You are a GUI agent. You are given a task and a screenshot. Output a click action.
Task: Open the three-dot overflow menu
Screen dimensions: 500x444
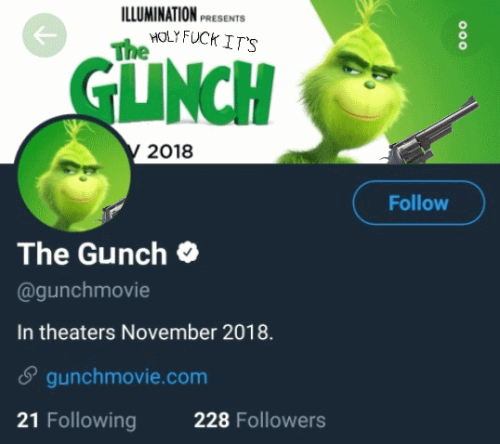pos(463,35)
